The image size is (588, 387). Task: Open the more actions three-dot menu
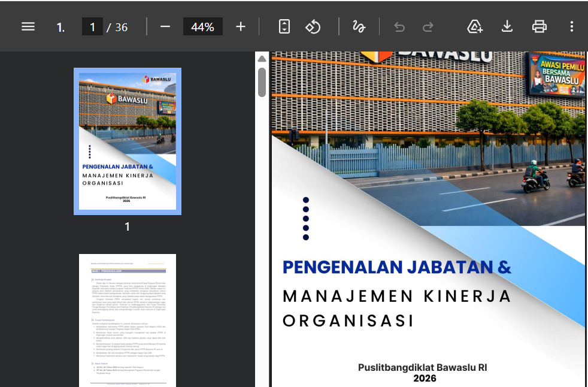tap(571, 26)
